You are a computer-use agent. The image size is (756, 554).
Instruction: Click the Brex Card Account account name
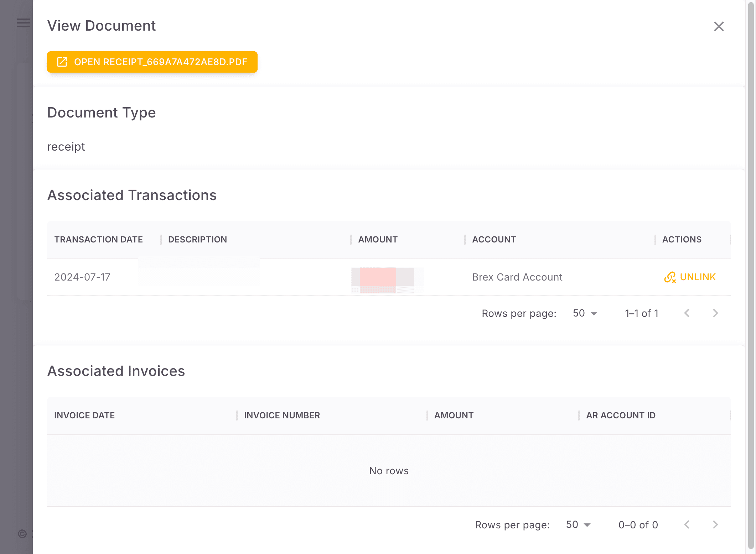[x=517, y=277]
